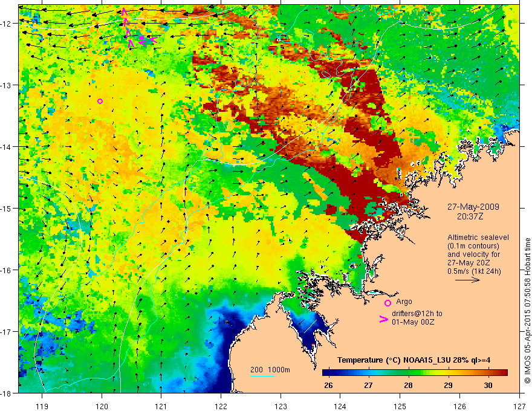Screen dimensions: 532x411
Task: Click the longitude axis label 125
Action: [400, 406]
